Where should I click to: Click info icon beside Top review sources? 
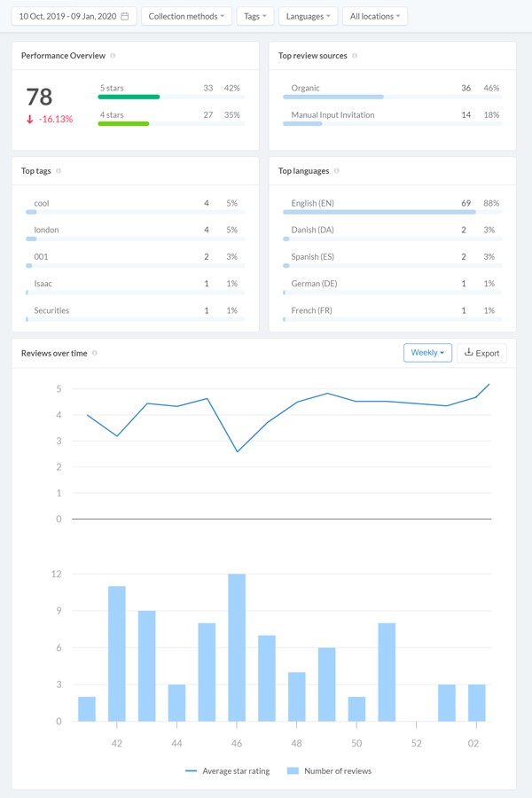pos(355,56)
